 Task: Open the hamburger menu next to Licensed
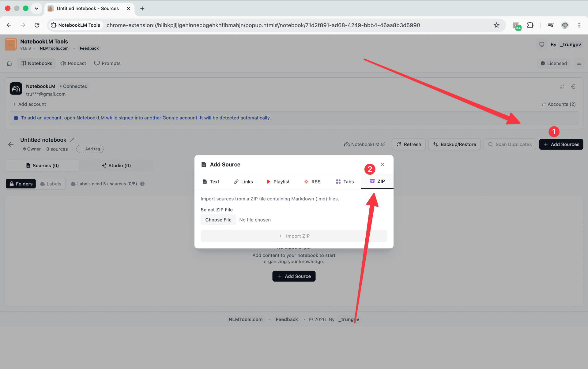579,63
